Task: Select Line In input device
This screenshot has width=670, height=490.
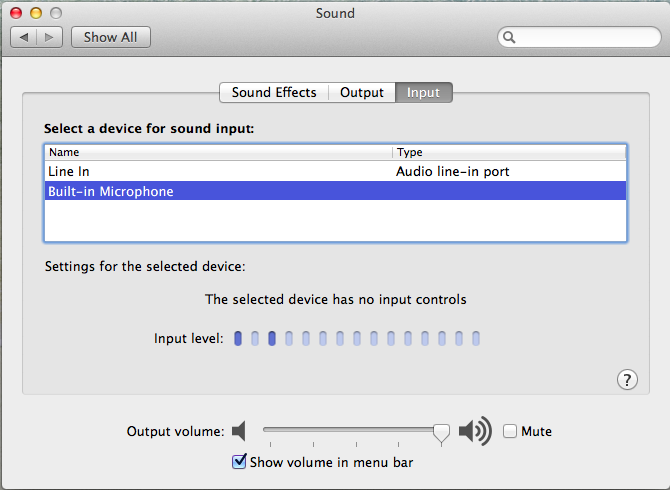Action: coord(200,171)
